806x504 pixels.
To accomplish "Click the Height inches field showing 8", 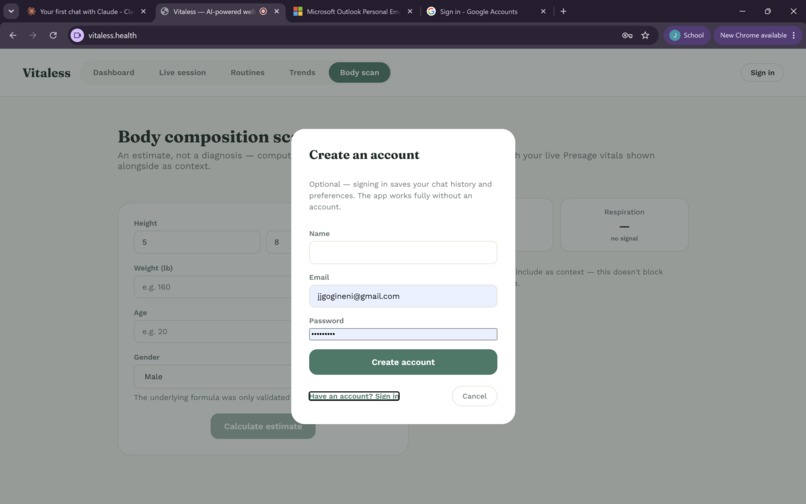I will click(x=279, y=242).
